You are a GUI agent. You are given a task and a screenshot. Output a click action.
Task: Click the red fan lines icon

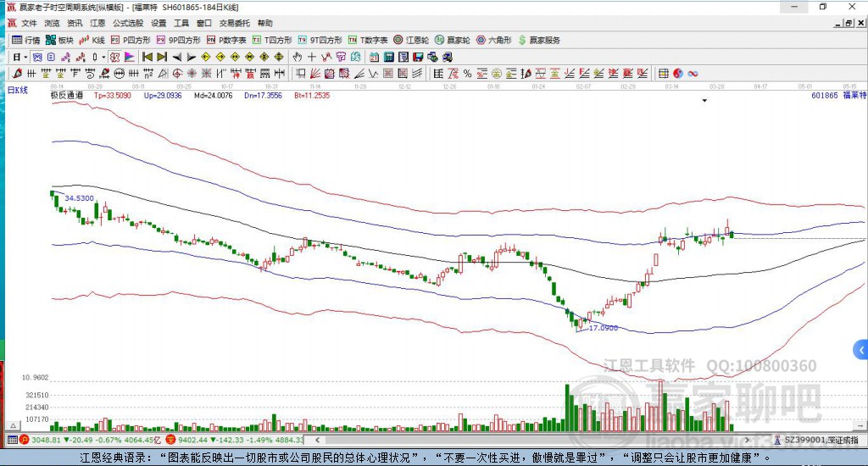point(315,74)
